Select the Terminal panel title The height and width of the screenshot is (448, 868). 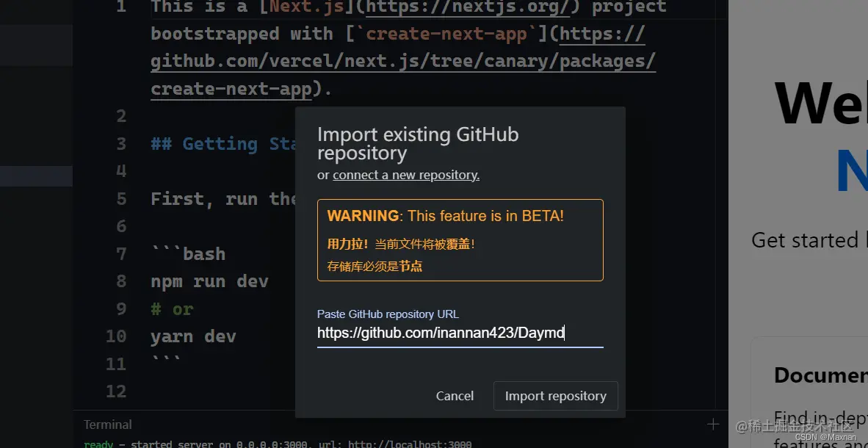coord(107,424)
